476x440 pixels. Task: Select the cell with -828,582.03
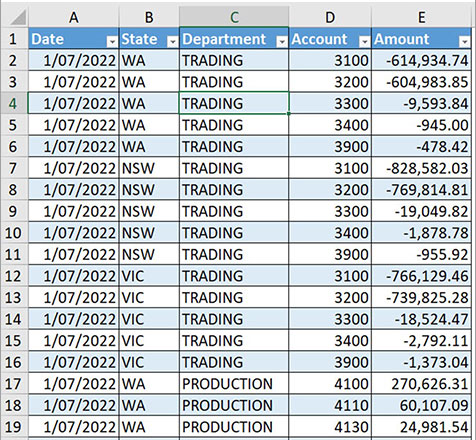(x=421, y=168)
